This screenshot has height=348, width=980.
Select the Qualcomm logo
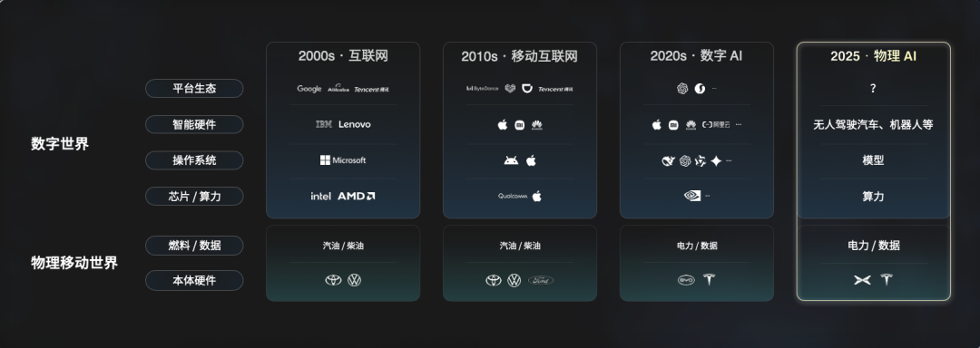[513, 197]
